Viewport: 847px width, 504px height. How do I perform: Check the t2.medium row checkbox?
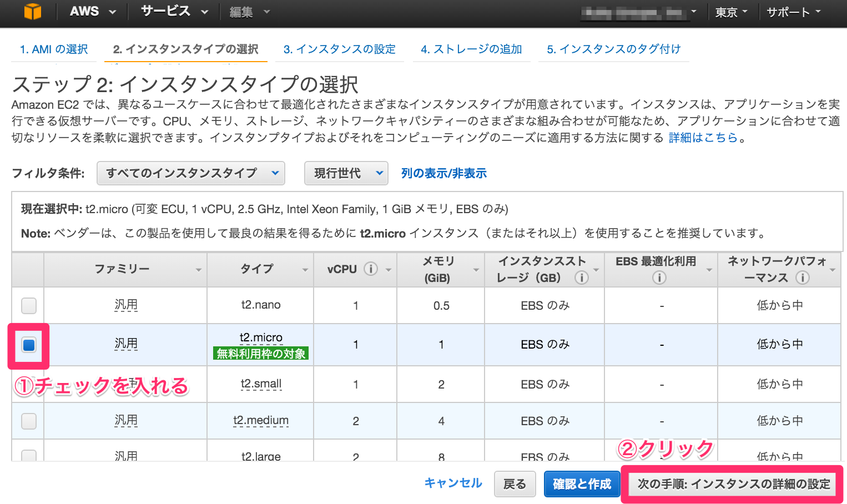click(29, 421)
